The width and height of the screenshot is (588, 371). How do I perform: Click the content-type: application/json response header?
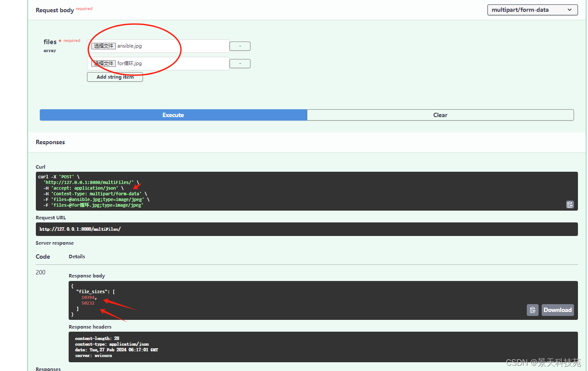coord(112,344)
